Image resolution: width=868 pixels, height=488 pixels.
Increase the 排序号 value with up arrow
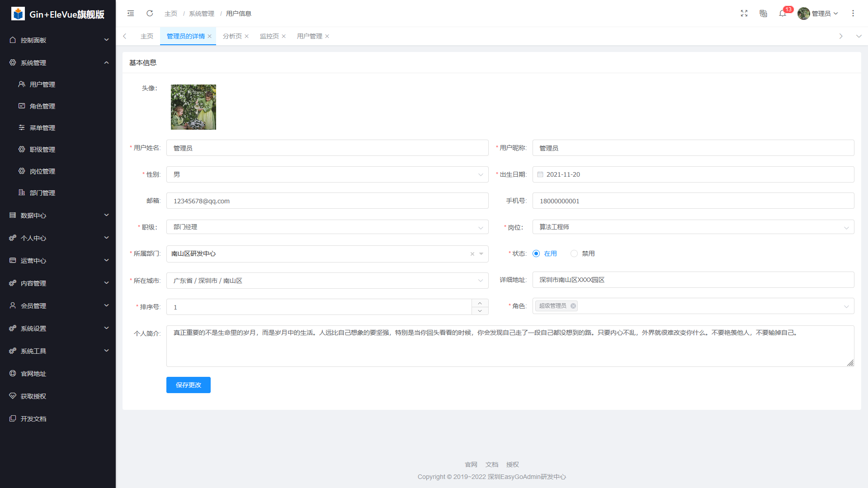point(480,303)
